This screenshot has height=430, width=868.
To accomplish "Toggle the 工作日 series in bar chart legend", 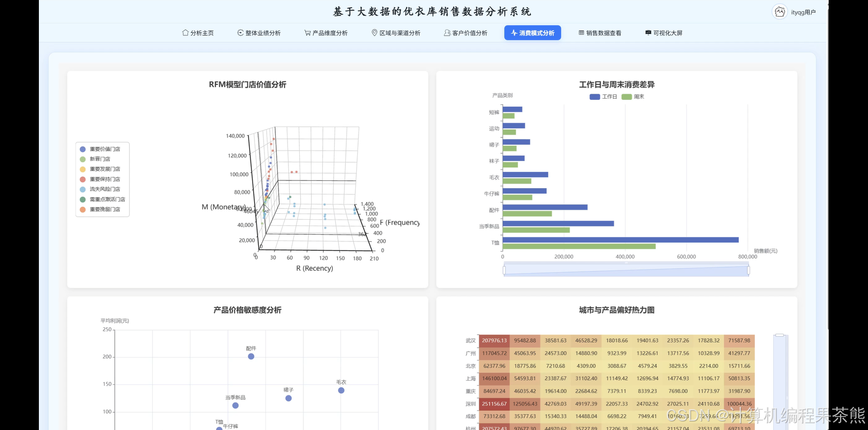I will click(x=603, y=97).
